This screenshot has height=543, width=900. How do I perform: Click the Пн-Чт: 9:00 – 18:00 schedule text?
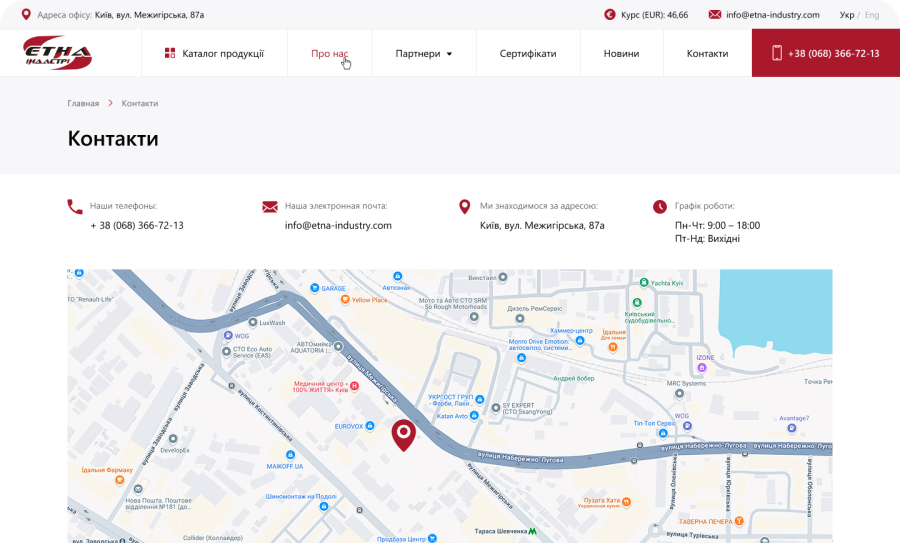click(717, 225)
